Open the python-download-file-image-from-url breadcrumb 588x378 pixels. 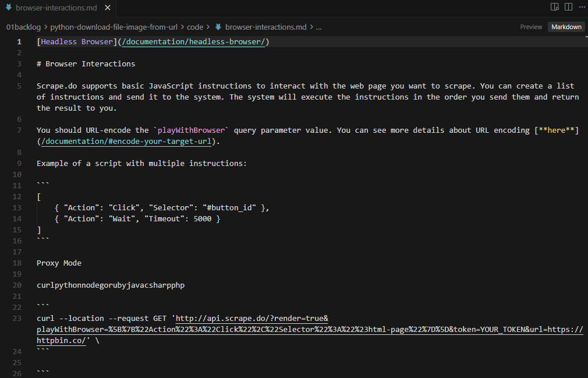[x=114, y=27]
